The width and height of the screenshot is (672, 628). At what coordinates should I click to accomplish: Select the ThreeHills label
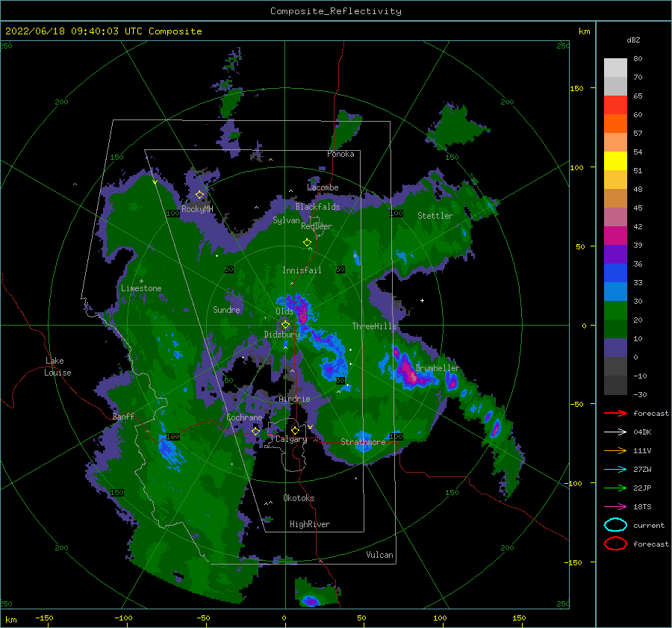[x=375, y=326]
